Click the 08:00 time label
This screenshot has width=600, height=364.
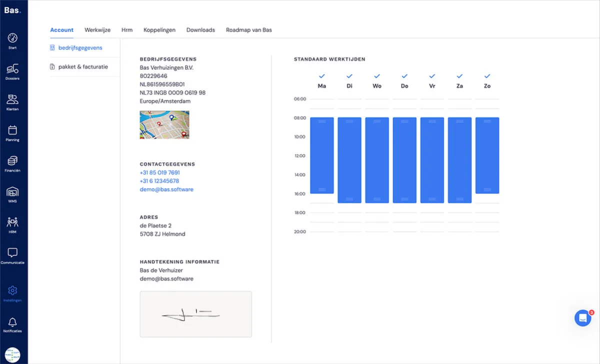point(300,118)
